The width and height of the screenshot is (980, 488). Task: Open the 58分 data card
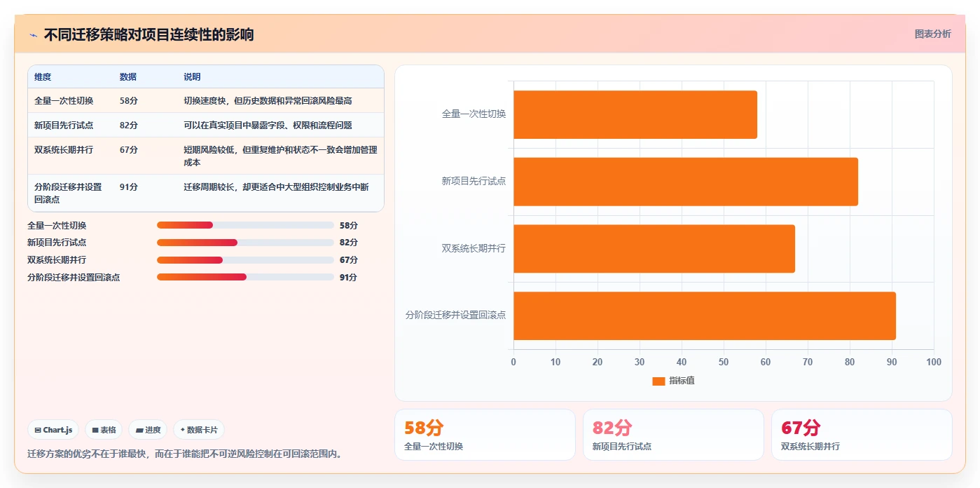(x=485, y=435)
